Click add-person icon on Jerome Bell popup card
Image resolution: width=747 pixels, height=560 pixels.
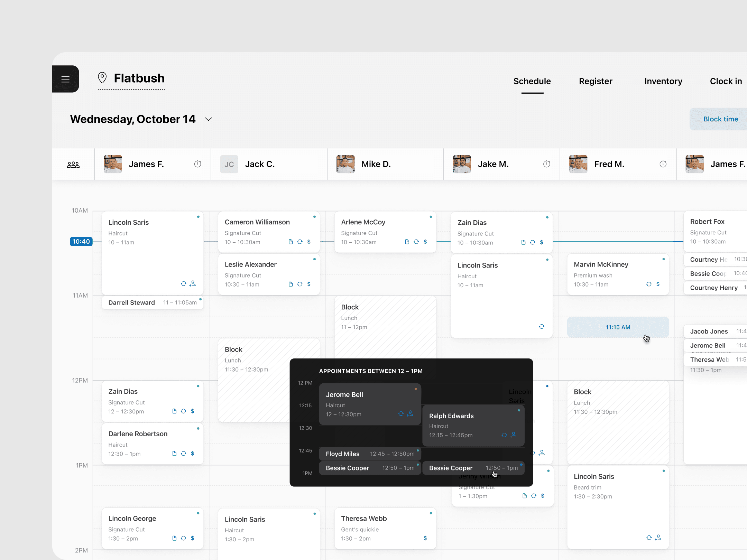click(410, 413)
